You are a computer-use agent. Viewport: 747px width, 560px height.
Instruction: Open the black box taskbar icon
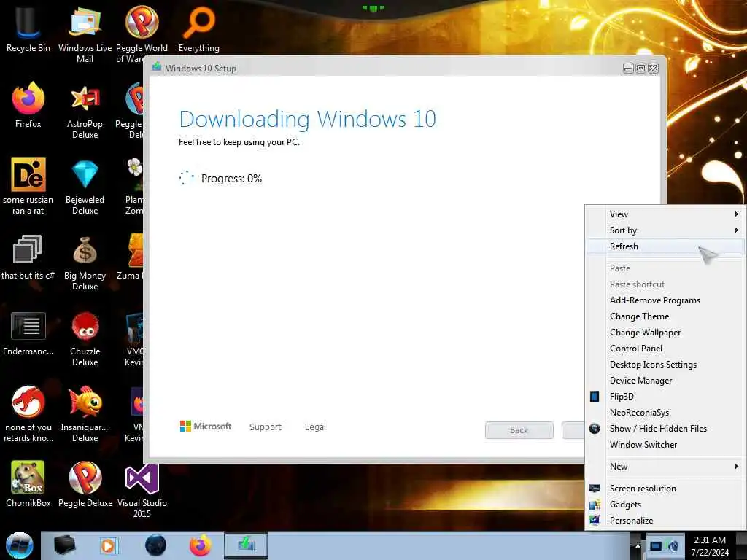pos(65,545)
